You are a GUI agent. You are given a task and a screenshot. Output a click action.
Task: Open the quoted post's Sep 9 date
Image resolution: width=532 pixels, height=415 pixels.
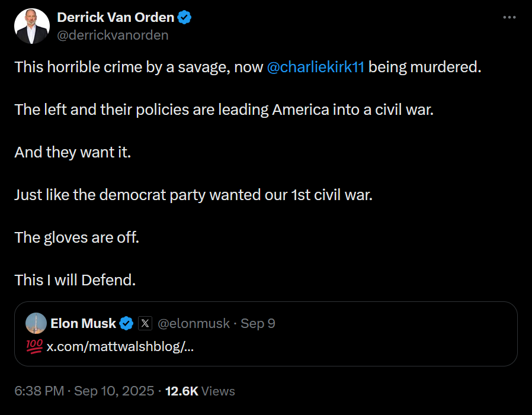258,323
